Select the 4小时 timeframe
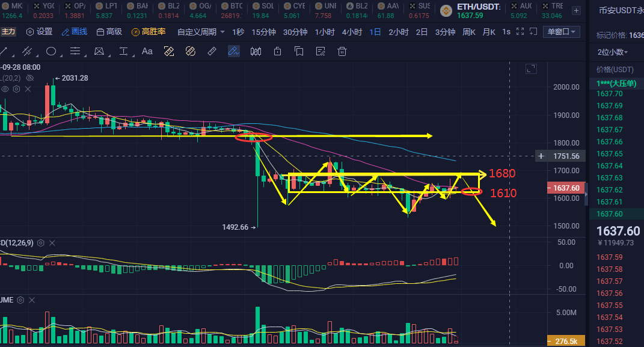Image resolution: width=644 pixels, height=347 pixels. pyautogui.click(x=352, y=32)
